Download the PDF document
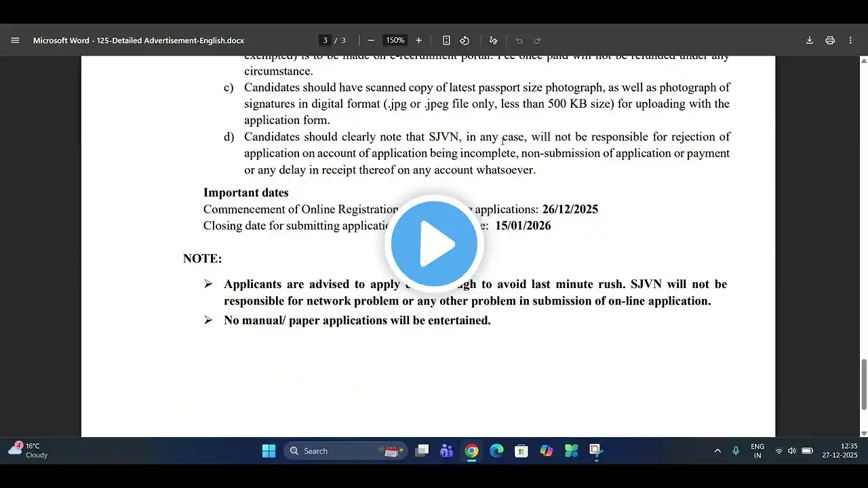The height and width of the screenshot is (488, 868). tap(809, 41)
